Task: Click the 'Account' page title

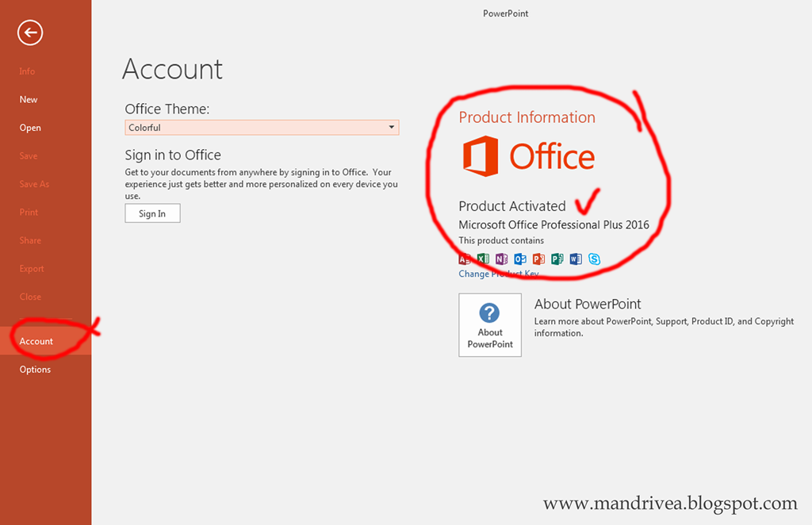Action: pyautogui.click(x=172, y=69)
